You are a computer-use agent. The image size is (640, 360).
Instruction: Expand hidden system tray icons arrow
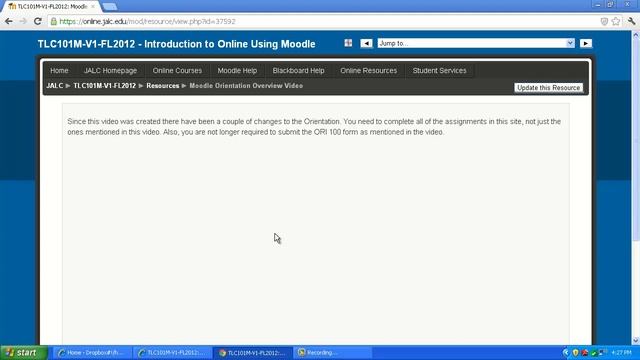pyautogui.click(x=566, y=353)
